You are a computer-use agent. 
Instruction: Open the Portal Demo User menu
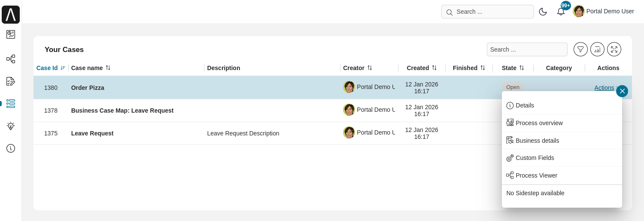click(x=604, y=12)
